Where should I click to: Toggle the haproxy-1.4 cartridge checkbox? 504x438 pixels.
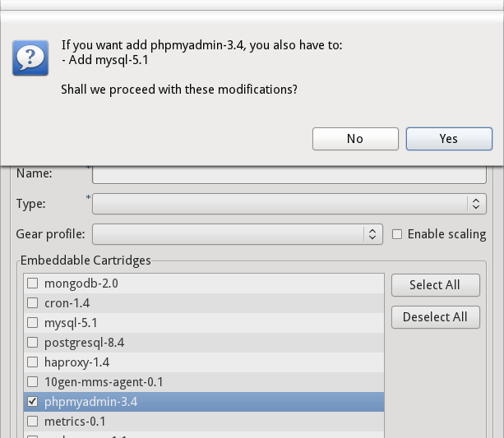coord(32,362)
